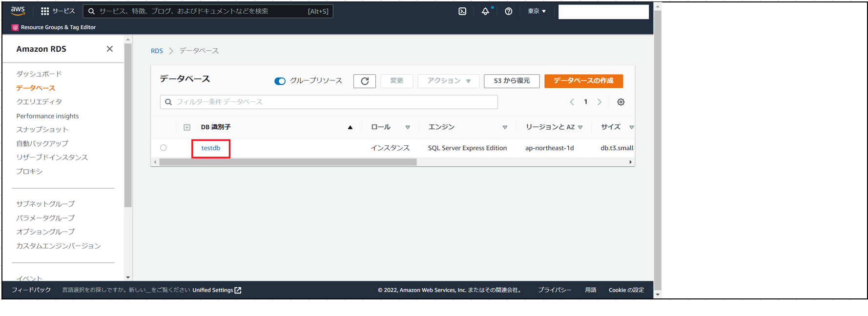Go to previous page of databases
Viewport: 868px width, 316px height.
(572, 102)
